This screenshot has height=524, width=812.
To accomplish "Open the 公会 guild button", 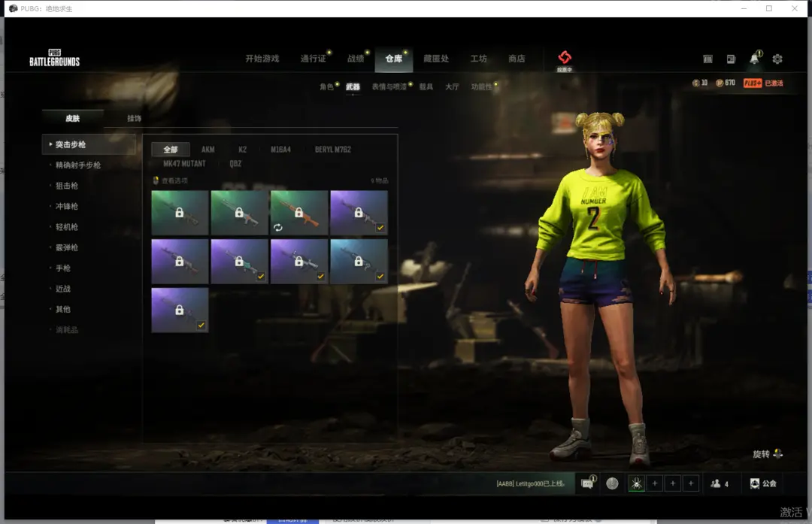I will 763,483.
